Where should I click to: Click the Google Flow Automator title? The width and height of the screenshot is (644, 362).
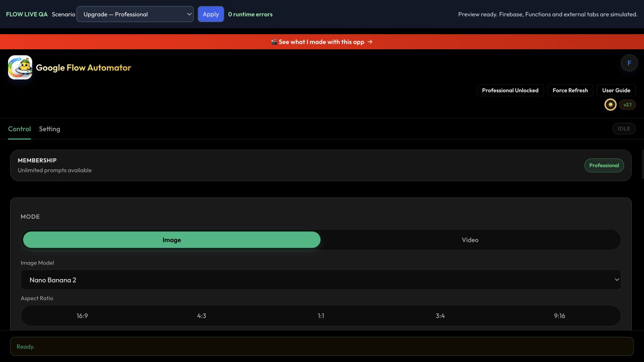[84, 67]
